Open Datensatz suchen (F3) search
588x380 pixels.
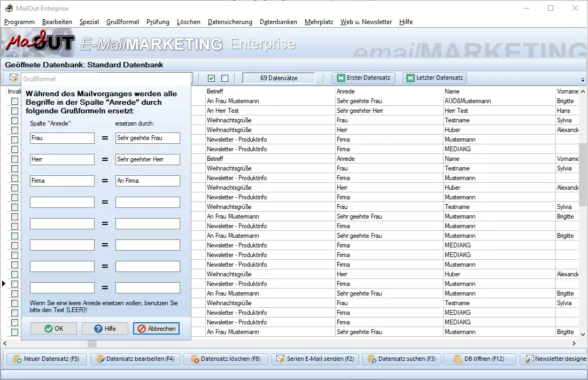pyautogui.click(x=401, y=359)
